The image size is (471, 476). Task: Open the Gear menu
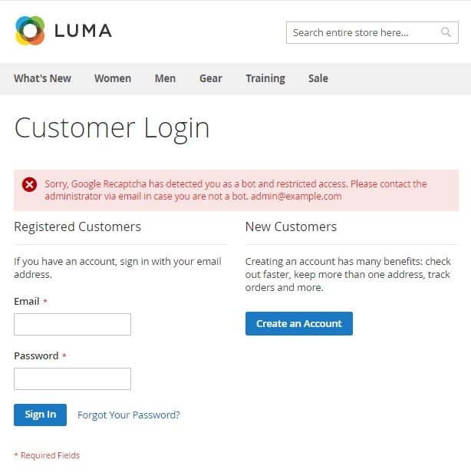tap(211, 78)
